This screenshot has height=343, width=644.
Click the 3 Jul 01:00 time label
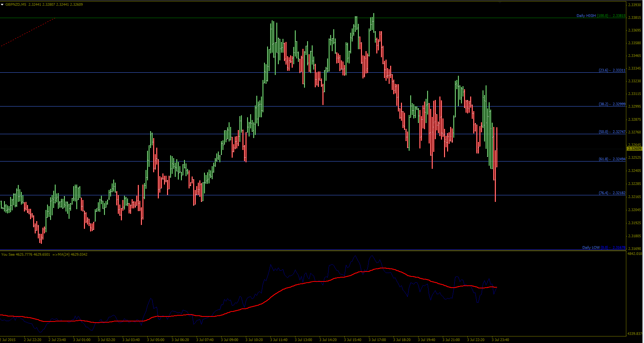pos(82,340)
